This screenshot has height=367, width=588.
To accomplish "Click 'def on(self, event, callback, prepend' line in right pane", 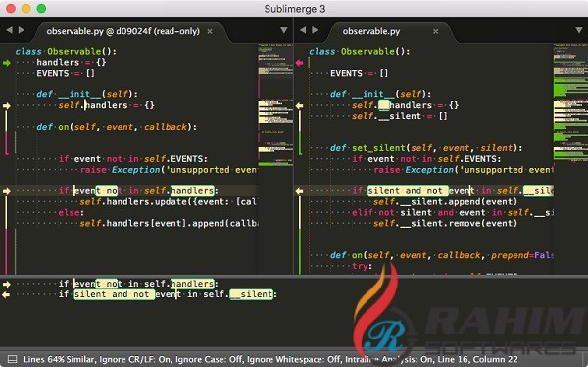I will (442, 255).
